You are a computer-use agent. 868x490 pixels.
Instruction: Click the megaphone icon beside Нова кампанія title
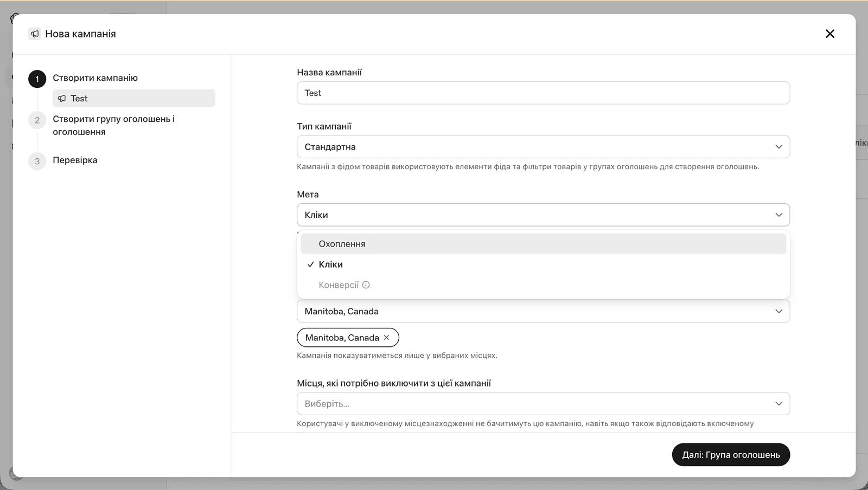pyautogui.click(x=35, y=34)
